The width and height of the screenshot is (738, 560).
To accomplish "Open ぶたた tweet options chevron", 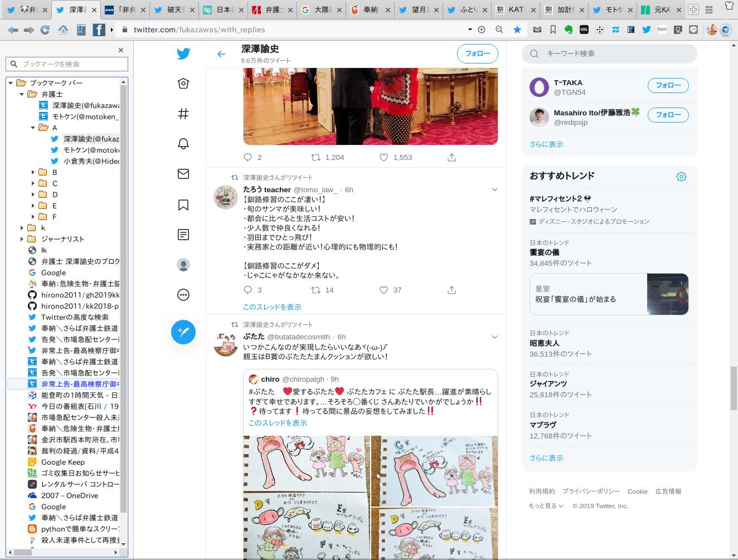I will 494,337.
